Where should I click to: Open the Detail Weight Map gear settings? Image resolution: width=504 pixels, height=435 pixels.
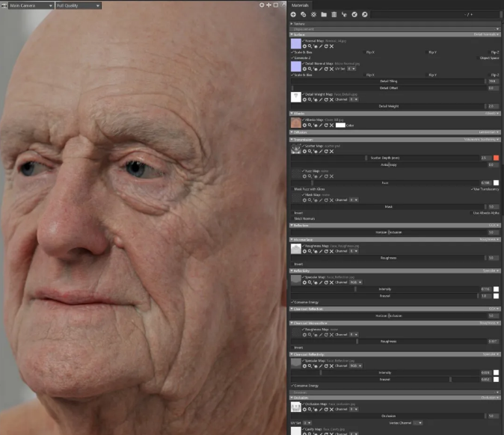point(304,100)
